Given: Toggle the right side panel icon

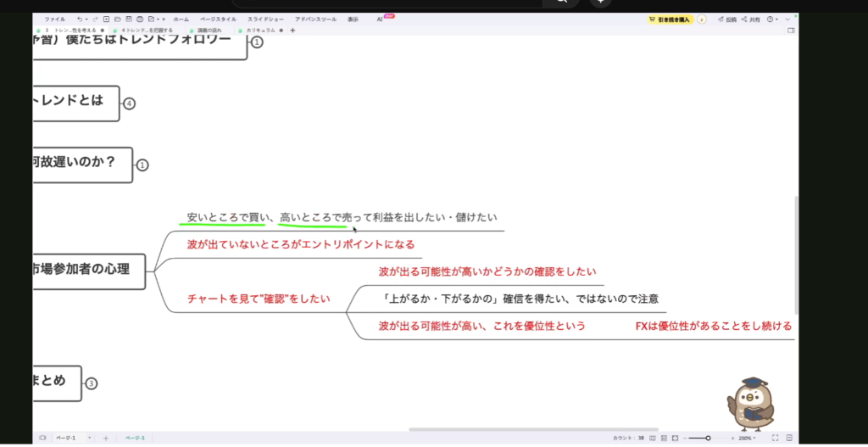Looking at the screenshot, I should (791, 31).
